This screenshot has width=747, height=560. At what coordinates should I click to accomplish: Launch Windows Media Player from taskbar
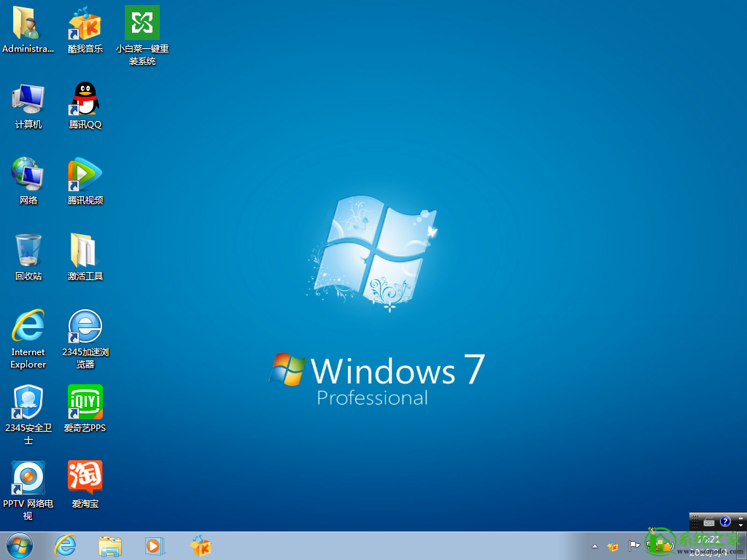[155, 545]
